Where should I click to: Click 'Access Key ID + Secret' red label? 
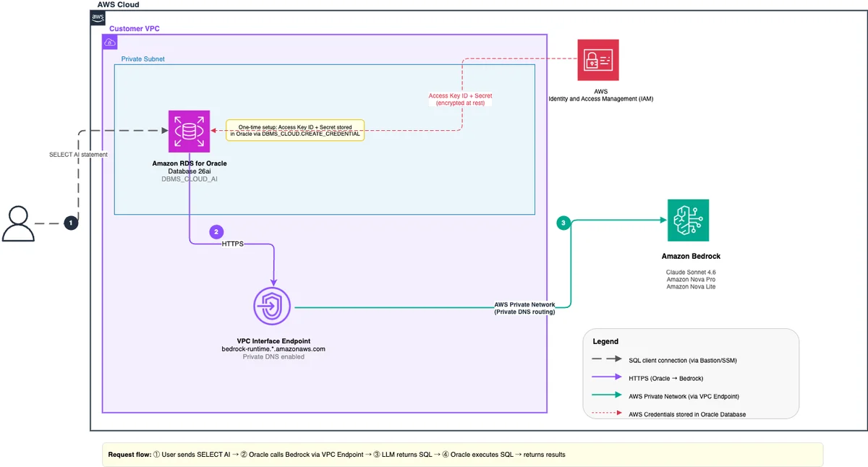tap(460, 95)
